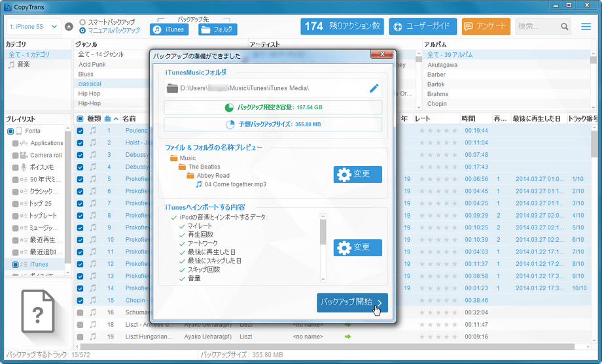The height and width of the screenshot is (364, 602).
Task: Click the free space pie chart icon
Action: tap(229, 107)
